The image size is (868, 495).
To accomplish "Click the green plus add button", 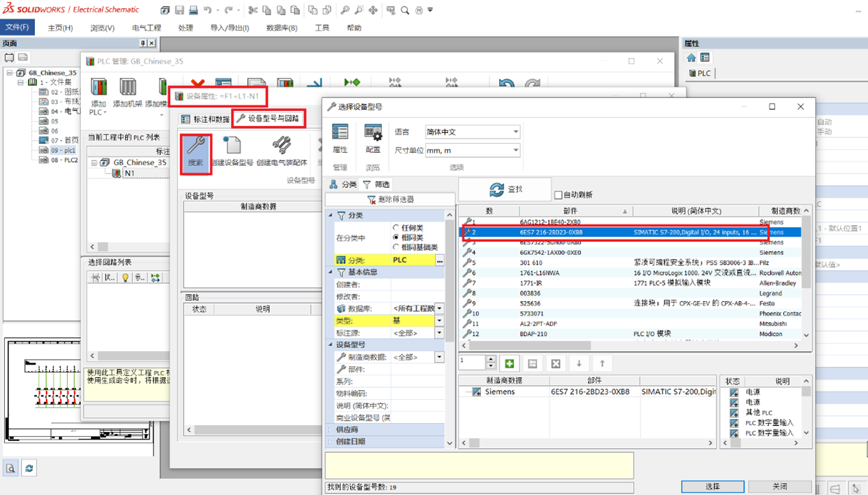I will click(509, 363).
